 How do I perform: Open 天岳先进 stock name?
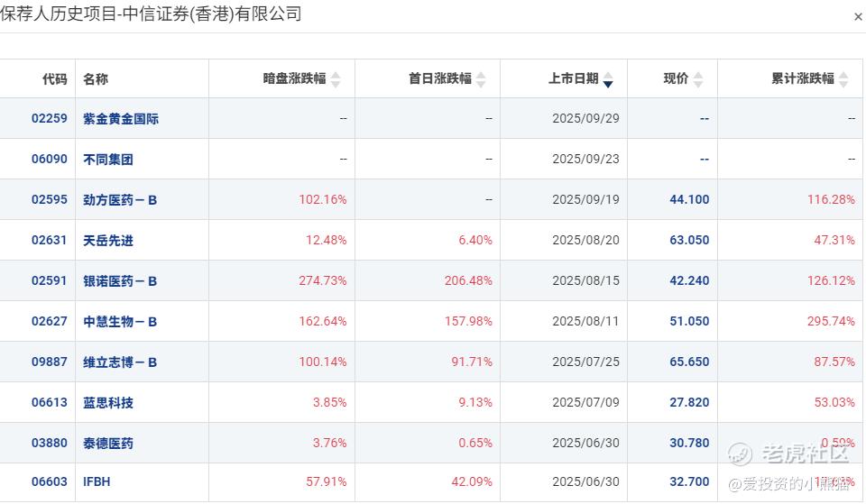tap(108, 241)
